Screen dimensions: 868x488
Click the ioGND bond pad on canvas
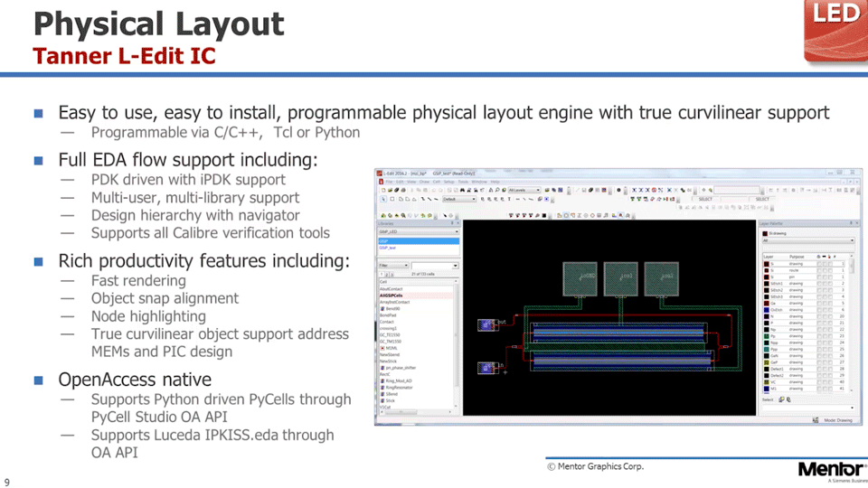point(580,278)
